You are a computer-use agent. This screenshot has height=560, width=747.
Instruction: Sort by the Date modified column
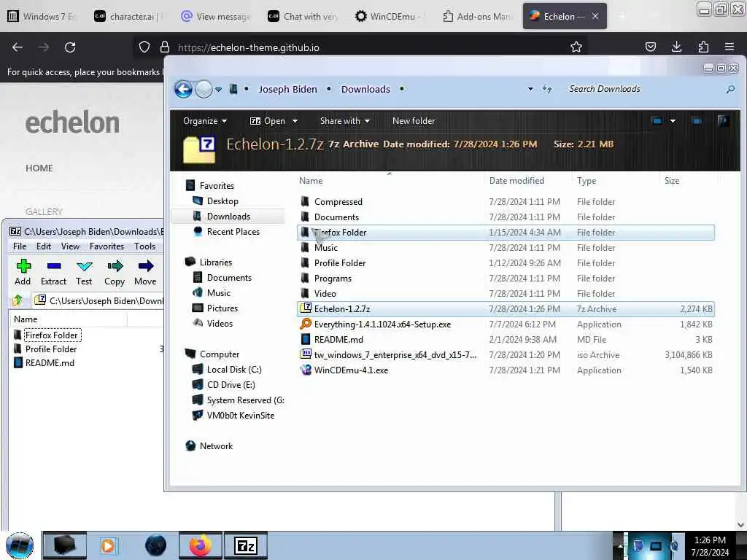pos(516,181)
